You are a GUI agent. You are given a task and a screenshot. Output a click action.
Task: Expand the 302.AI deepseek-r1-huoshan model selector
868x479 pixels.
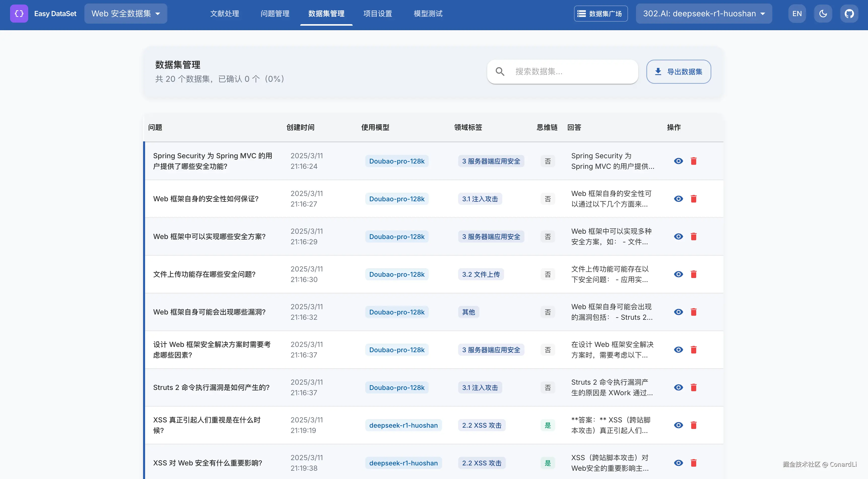click(704, 14)
